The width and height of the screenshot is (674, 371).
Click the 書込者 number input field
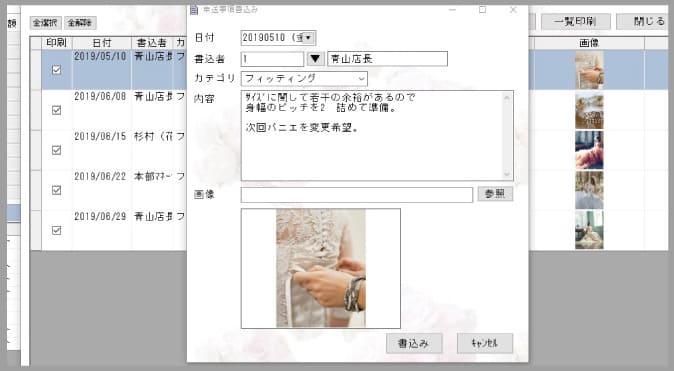click(273, 59)
